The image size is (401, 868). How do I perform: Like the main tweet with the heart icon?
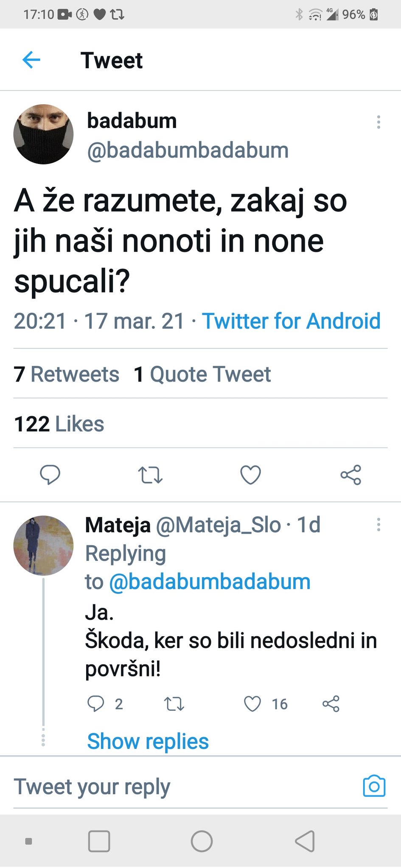click(250, 475)
